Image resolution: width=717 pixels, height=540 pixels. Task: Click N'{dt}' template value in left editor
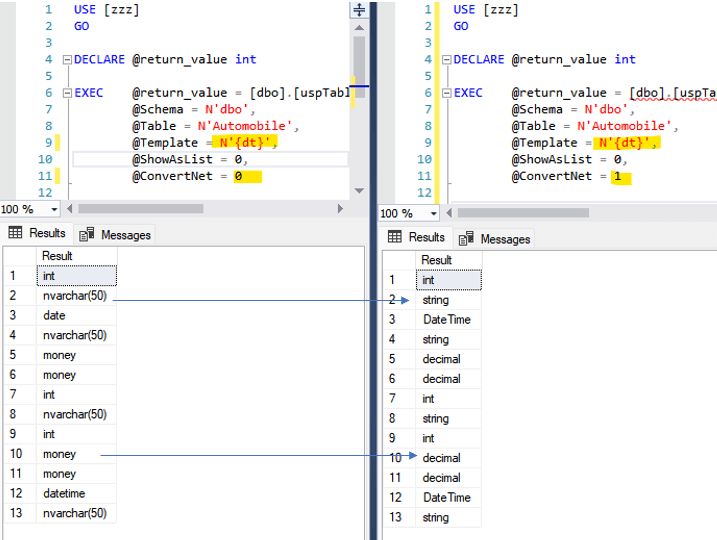[x=246, y=143]
